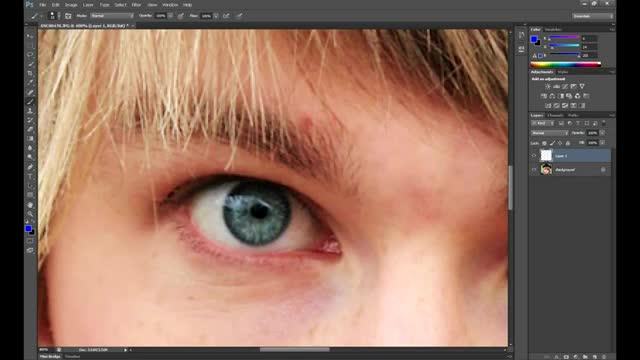
Task: Open Flow slider arrow in options bar
Action: tap(216, 16)
